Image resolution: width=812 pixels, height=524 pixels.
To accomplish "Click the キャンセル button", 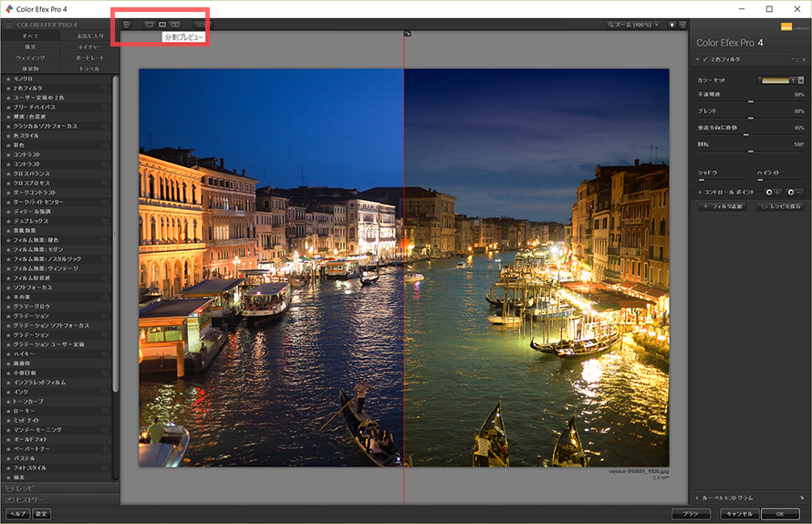I will [x=740, y=514].
